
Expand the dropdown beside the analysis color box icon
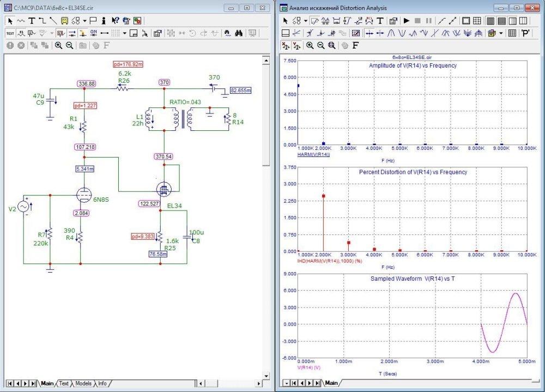(x=501, y=33)
